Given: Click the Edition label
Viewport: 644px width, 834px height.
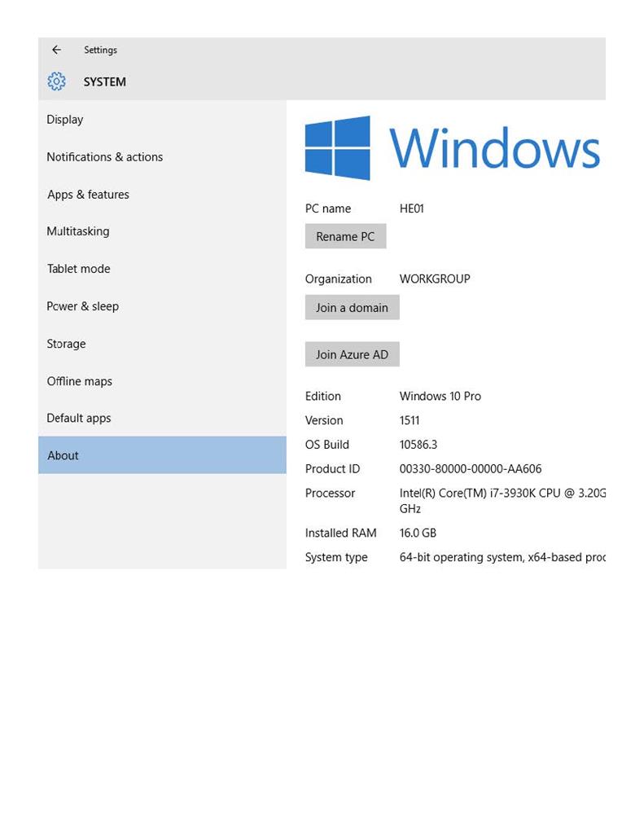Looking at the screenshot, I should coord(322,397).
